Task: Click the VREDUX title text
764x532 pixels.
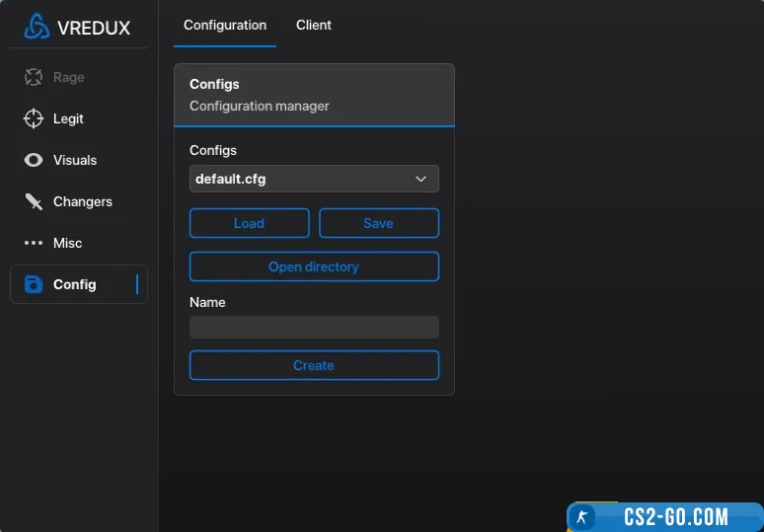Action: click(x=94, y=28)
